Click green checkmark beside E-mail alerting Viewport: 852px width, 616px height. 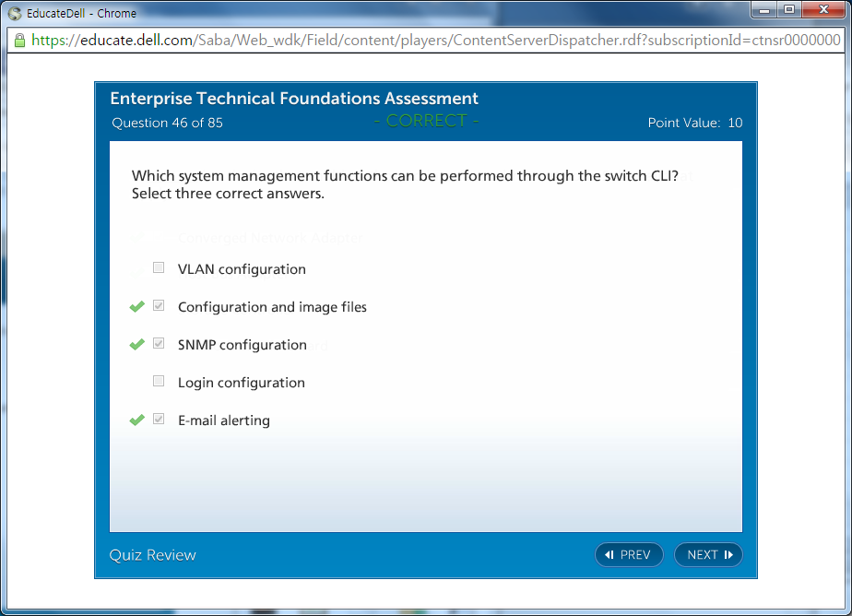coord(137,421)
